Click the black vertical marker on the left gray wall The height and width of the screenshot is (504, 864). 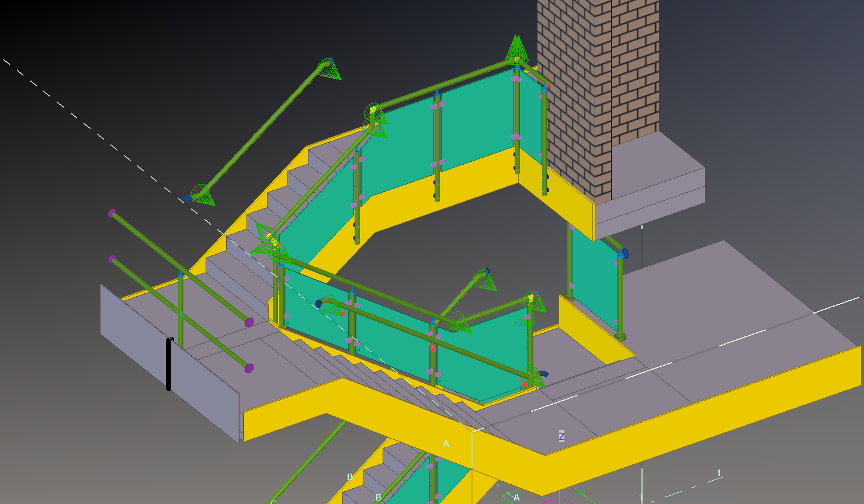tap(169, 362)
